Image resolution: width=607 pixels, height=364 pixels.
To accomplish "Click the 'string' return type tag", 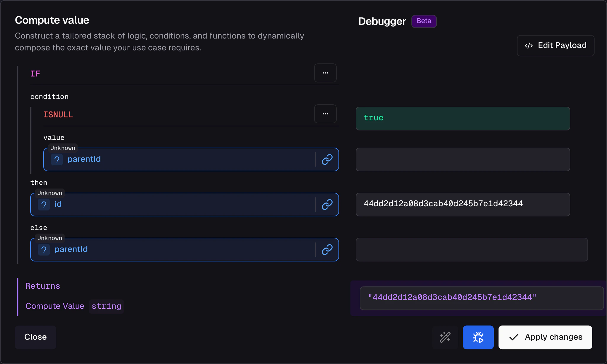I will 106,306.
